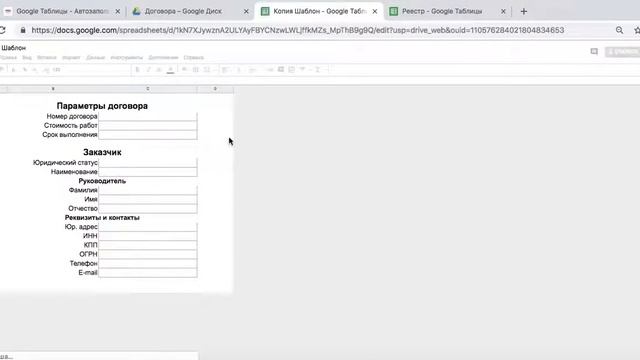Open the comments history icon
Viewport: 640px width, 360px height.
594,51
